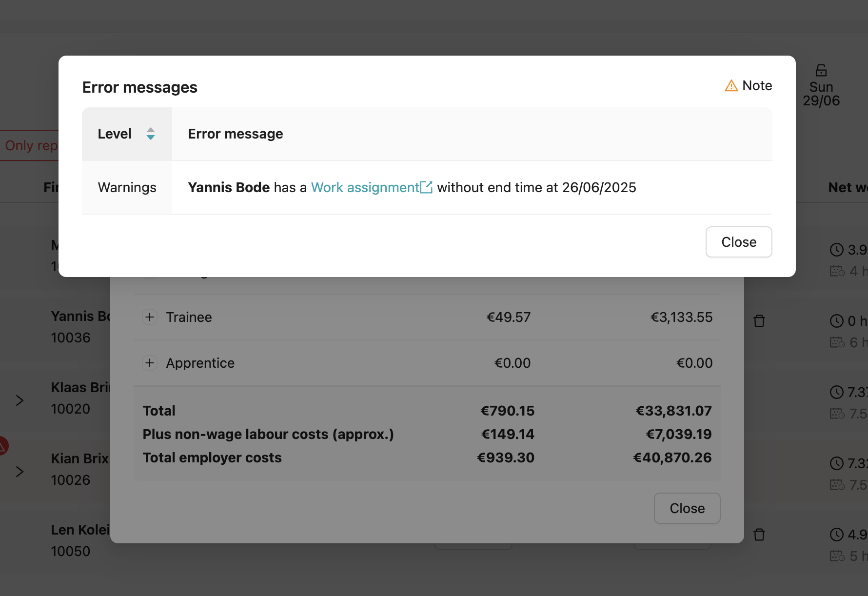
Task: Click the red warning badge near Kian Brix
Action: click(x=2, y=446)
